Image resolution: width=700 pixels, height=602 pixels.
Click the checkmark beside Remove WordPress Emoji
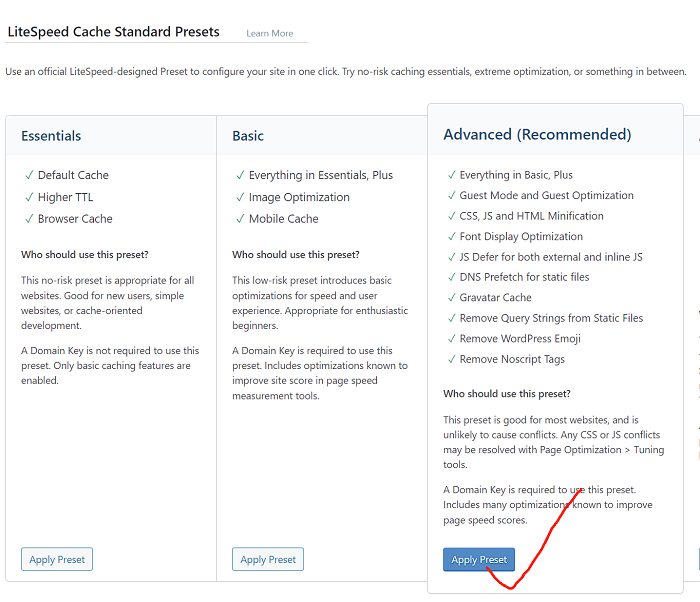451,339
